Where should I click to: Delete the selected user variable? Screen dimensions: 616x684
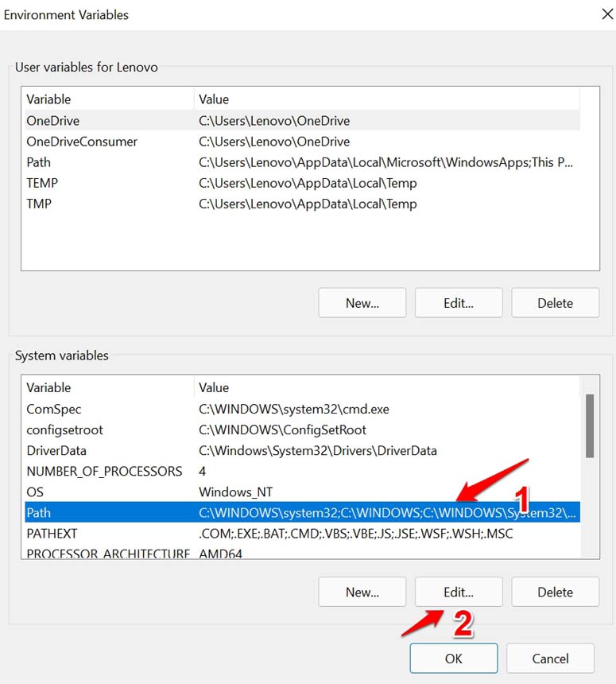555,303
